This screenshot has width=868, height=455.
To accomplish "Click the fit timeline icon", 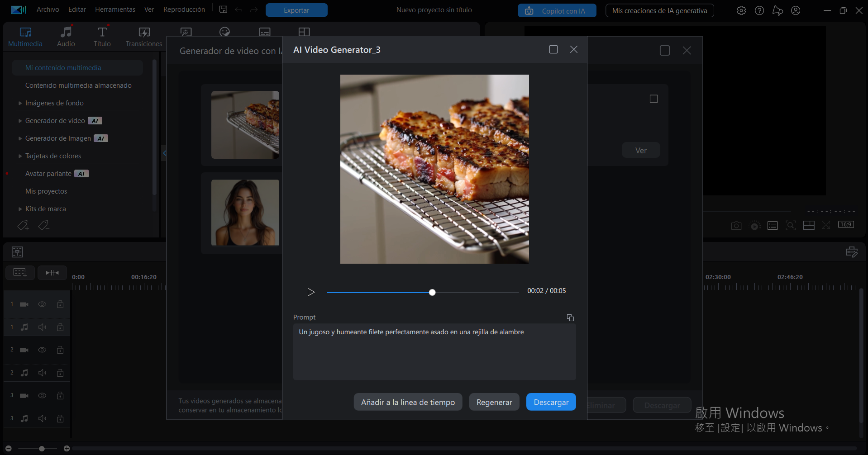I will click(52, 272).
